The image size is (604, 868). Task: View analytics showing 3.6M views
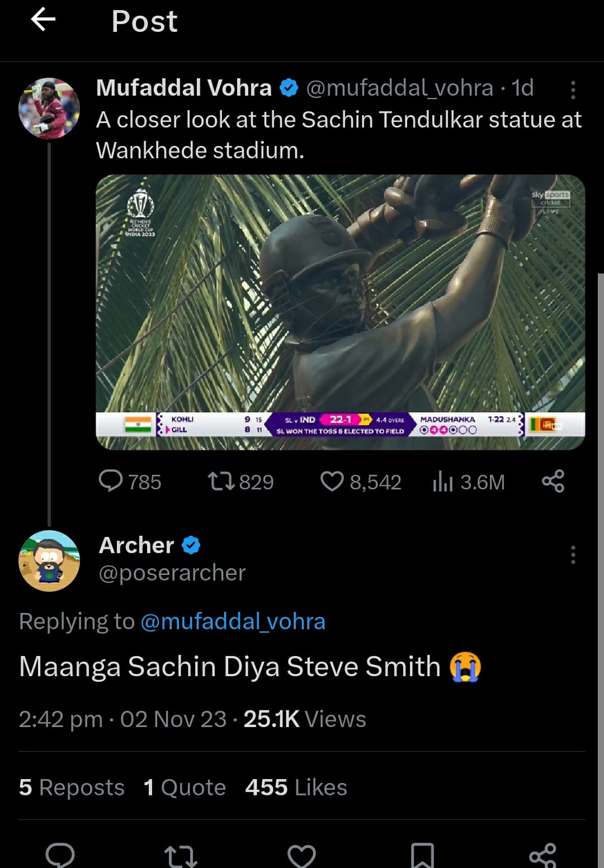442,481
